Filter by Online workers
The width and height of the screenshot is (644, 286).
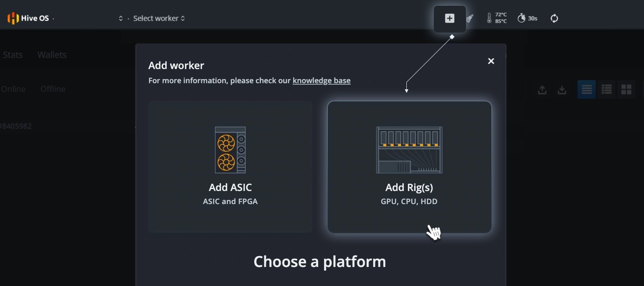coord(13,89)
